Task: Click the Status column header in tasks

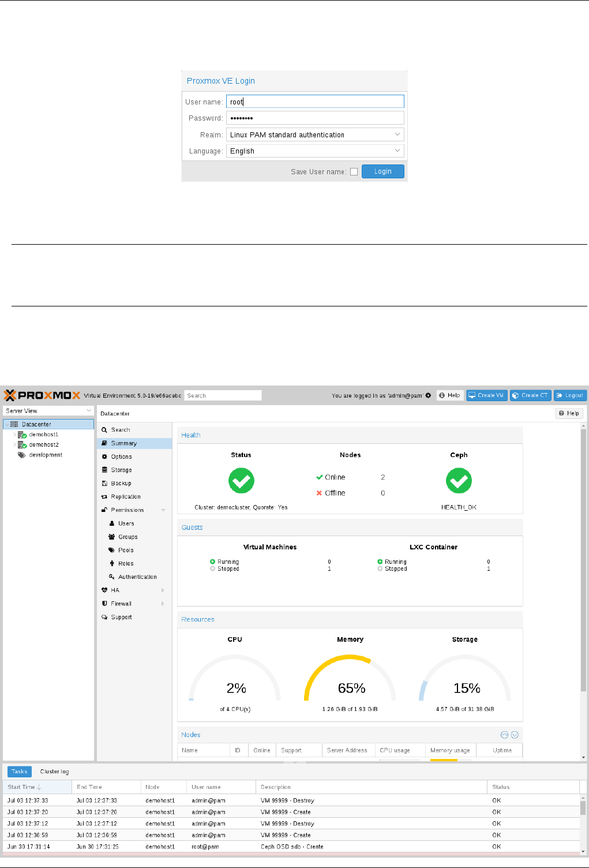Action: coord(533,787)
